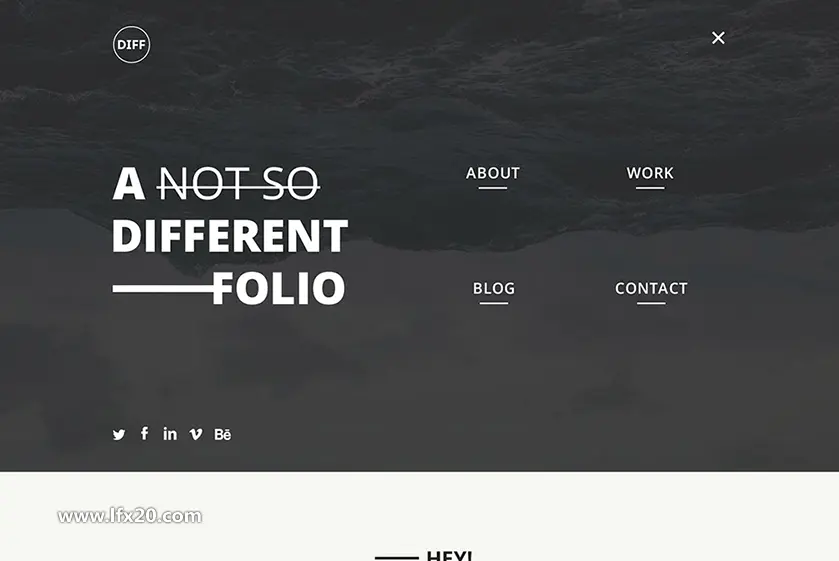The width and height of the screenshot is (839, 561).
Task: Click the white line before FOLIO
Action: click(163, 289)
